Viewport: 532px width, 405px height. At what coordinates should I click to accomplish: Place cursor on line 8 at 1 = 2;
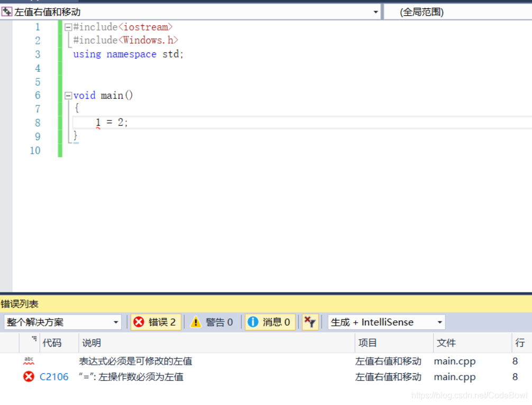tap(112, 123)
